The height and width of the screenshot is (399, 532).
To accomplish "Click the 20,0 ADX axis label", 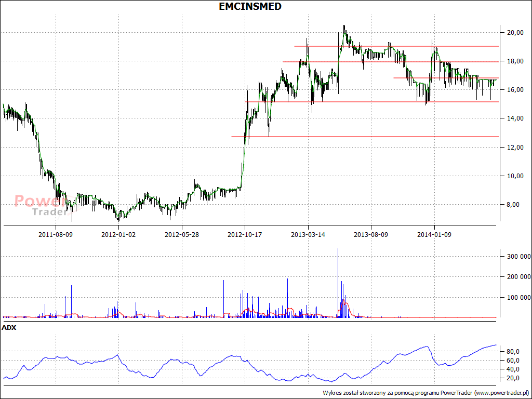I will pyautogui.click(x=513, y=378).
